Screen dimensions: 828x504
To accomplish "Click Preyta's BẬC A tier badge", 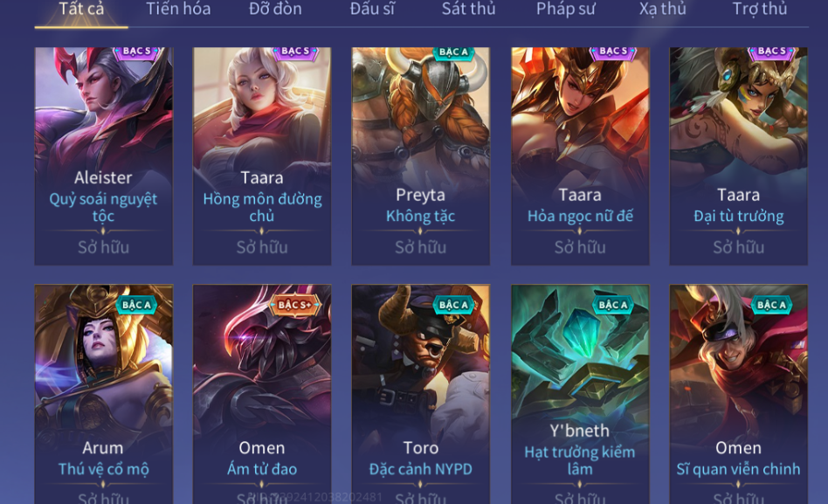I will 453,52.
